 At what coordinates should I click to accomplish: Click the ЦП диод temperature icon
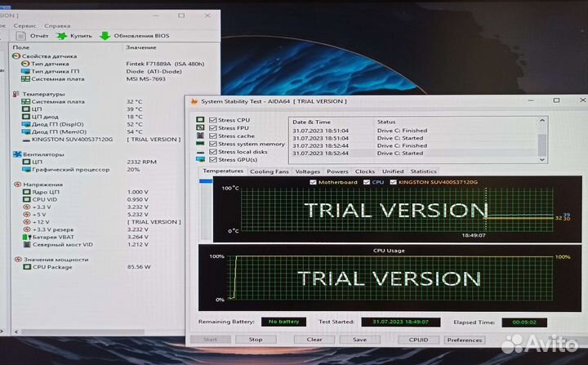(x=26, y=117)
